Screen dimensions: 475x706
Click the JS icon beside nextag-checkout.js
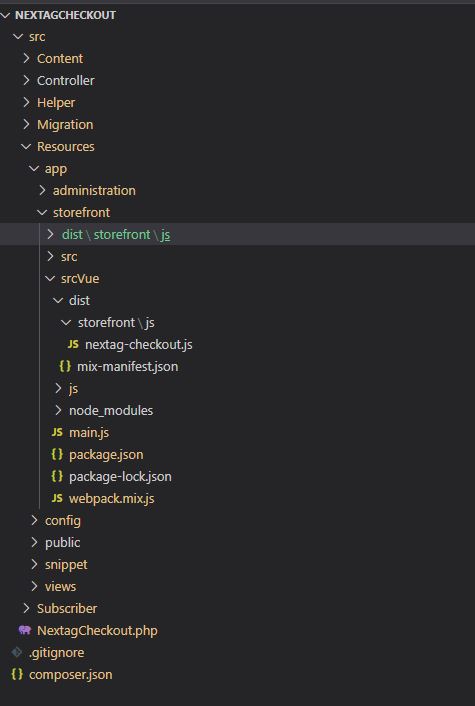73,344
